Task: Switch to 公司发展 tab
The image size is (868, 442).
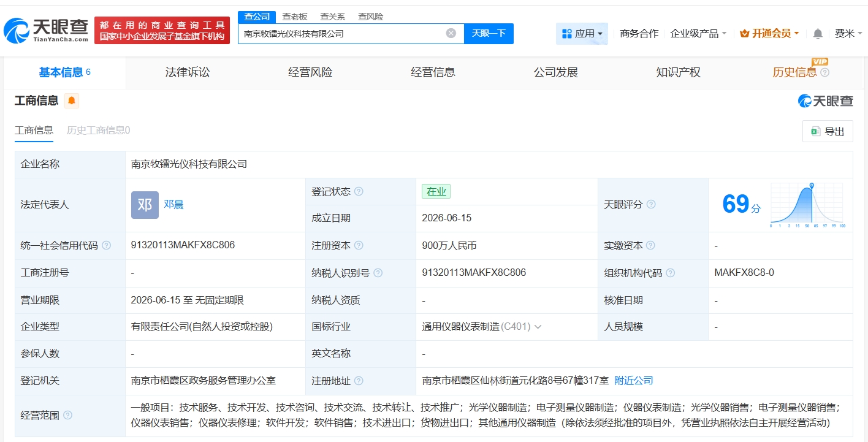Action: coord(556,72)
